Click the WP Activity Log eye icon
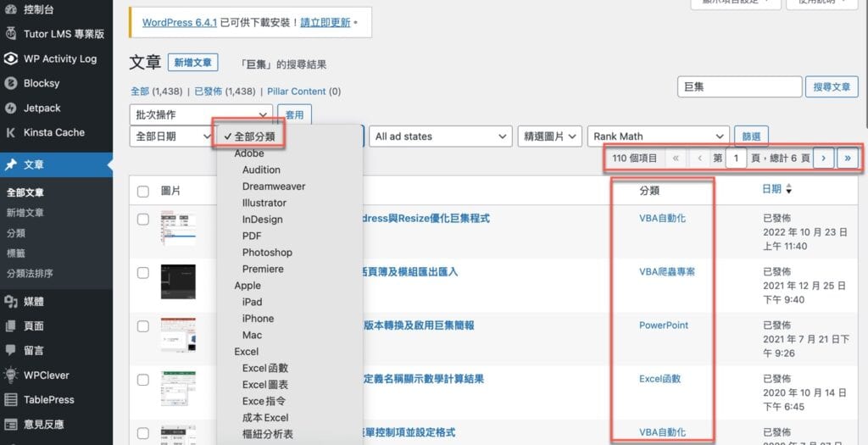Screen dimensions: 868x445 [10, 58]
